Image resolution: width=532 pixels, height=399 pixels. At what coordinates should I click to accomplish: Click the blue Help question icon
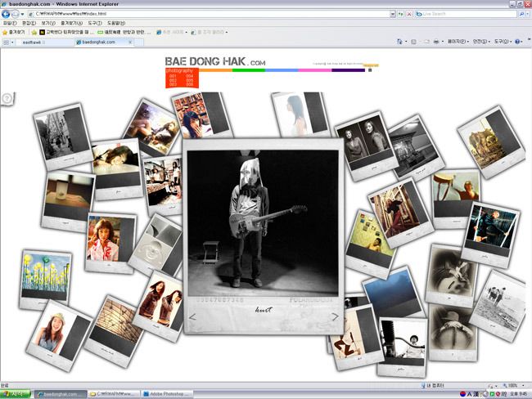tap(517, 42)
